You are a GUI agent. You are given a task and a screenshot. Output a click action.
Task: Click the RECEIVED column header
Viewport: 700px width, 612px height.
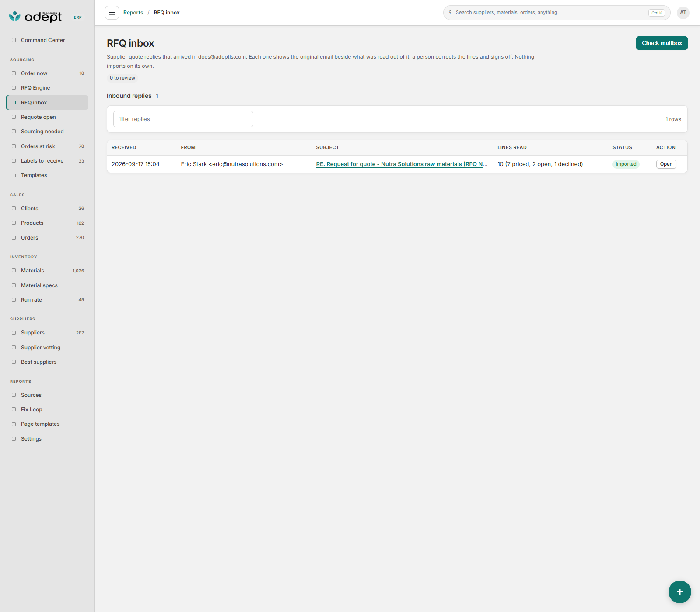point(124,148)
